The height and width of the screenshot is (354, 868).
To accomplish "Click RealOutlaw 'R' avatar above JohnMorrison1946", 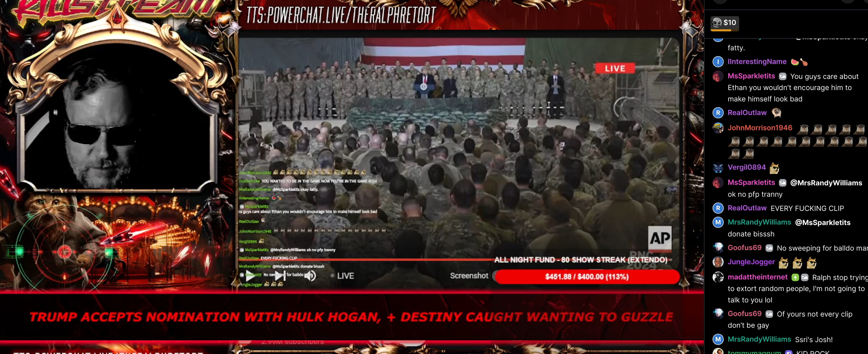I will 718,113.
